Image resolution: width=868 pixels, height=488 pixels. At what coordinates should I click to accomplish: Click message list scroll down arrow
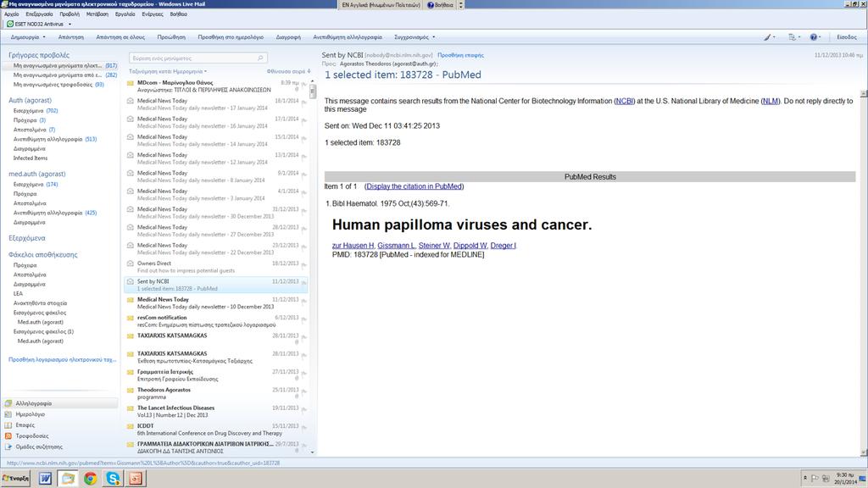[x=313, y=452]
